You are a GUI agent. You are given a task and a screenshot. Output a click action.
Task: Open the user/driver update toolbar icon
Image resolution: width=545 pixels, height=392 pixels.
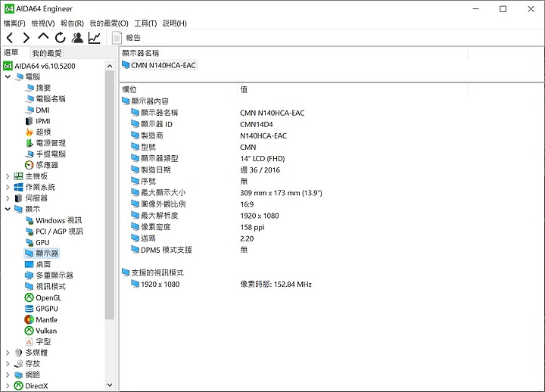point(77,38)
